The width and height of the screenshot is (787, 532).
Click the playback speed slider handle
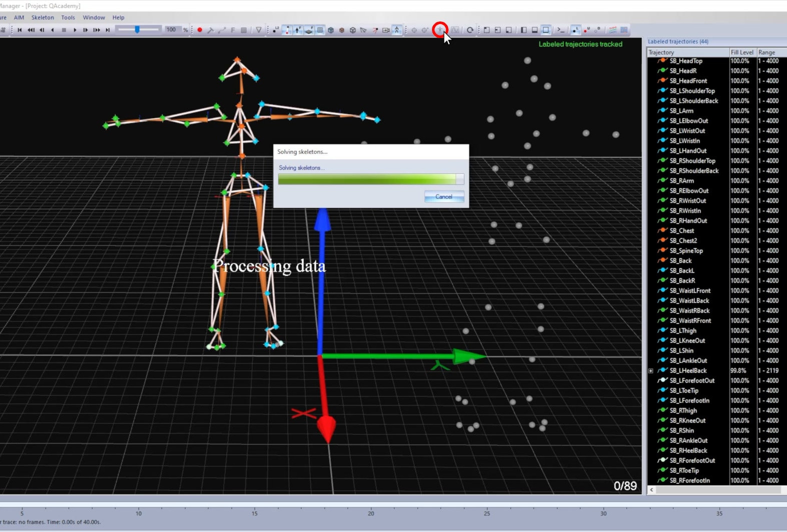click(137, 30)
